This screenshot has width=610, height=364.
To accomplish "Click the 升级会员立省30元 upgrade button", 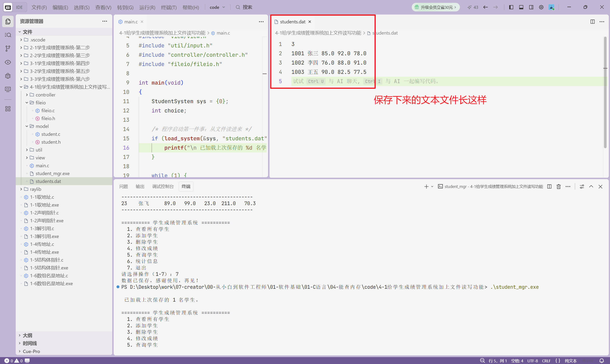I will (436, 7).
